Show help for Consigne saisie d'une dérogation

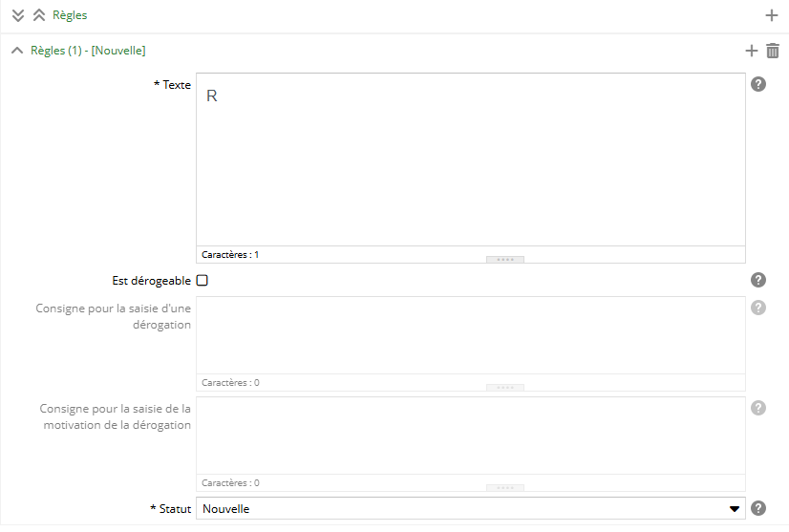point(758,308)
